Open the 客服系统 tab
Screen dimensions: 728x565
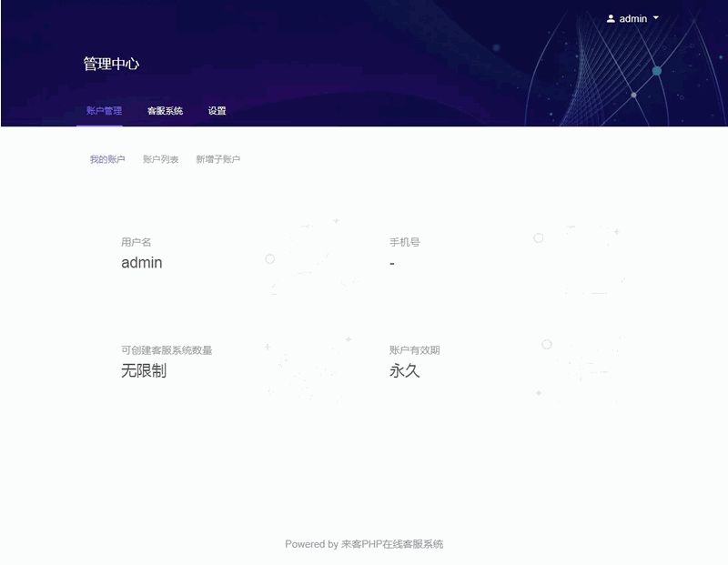[165, 111]
